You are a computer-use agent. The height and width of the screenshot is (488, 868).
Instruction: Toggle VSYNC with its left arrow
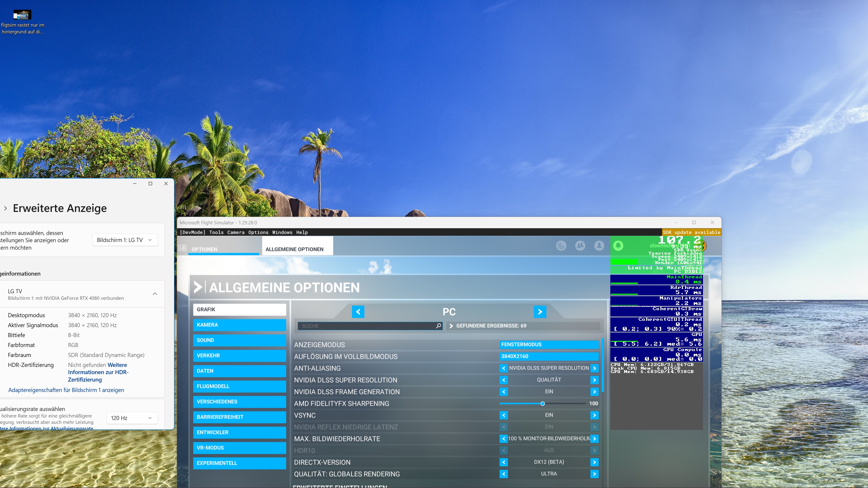point(503,415)
